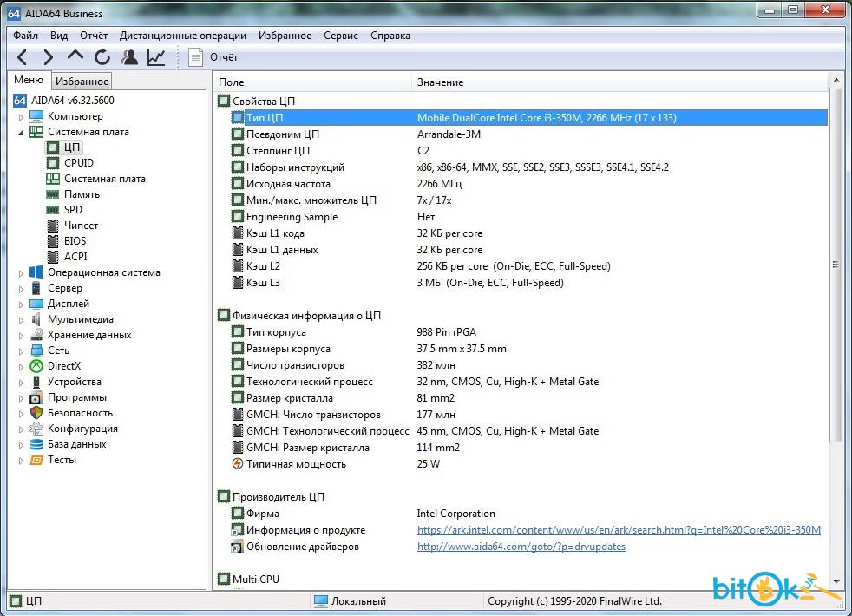Select the CPUID icon in tree
852x616 pixels.
coord(53,163)
